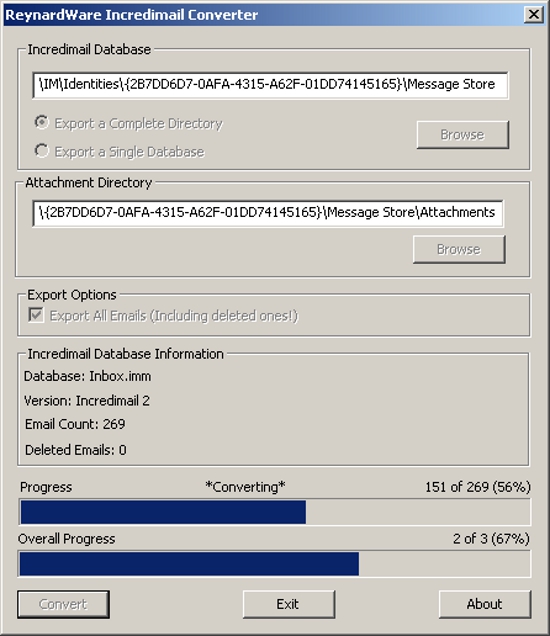Click the 151 of 269 progress counter
This screenshot has width=550, height=636.
coord(478,487)
